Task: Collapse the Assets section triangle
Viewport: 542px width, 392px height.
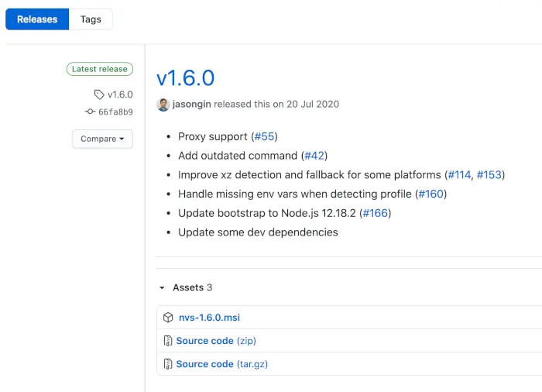Action: coord(162,287)
